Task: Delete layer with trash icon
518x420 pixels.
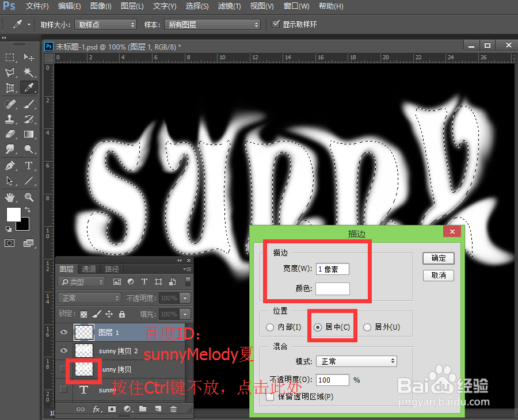Action: (173, 408)
